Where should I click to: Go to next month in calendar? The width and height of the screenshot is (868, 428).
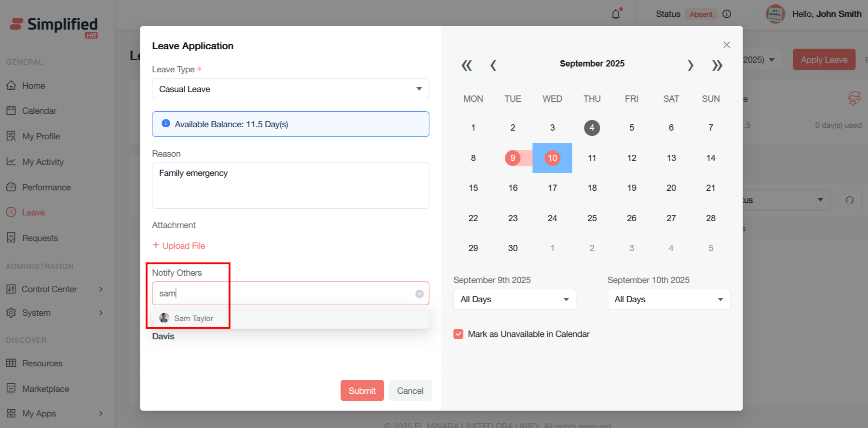[x=691, y=66]
